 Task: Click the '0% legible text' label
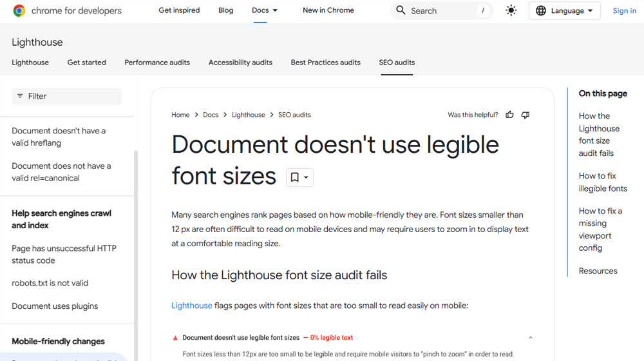click(x=332, y=338)
